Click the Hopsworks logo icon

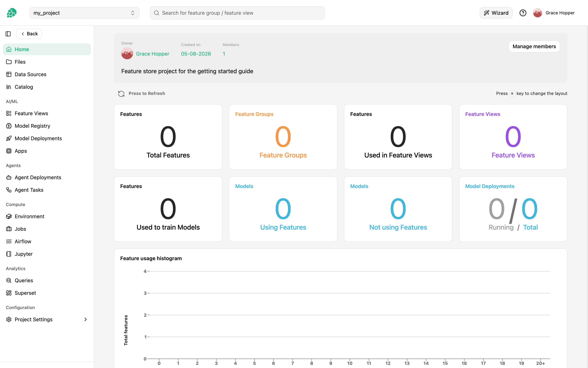coord(11,13)
